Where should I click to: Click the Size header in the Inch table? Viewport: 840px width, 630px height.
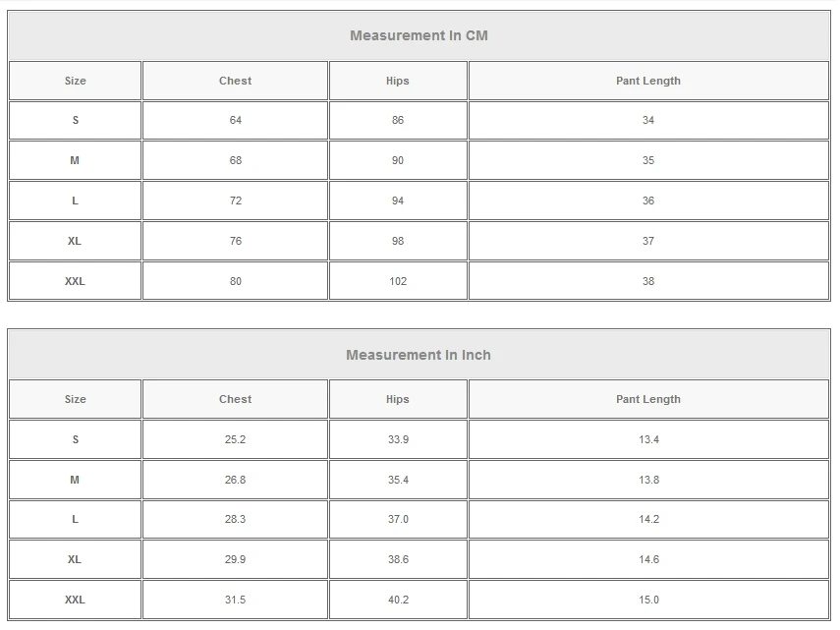tap(76, 399)
